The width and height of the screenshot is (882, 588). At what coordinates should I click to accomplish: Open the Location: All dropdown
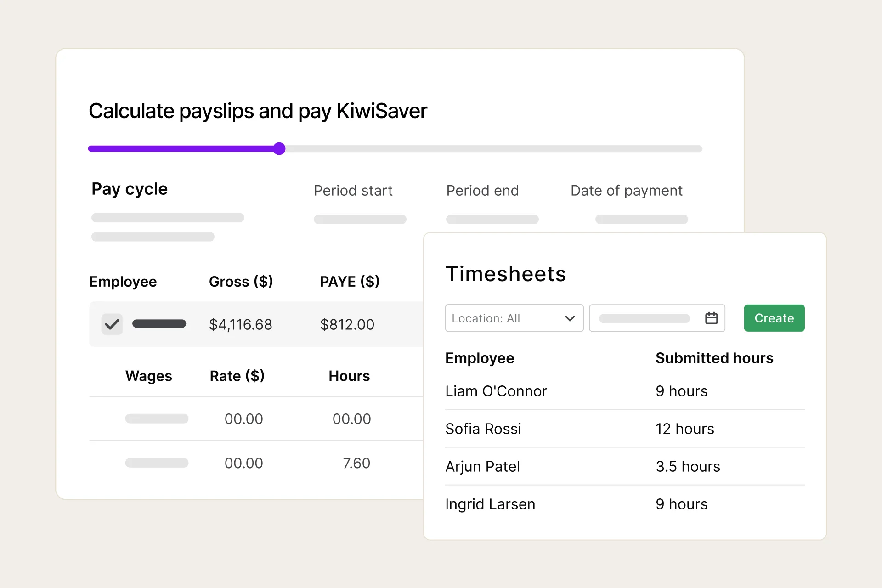pyautogui.click(x=514, y=318)
